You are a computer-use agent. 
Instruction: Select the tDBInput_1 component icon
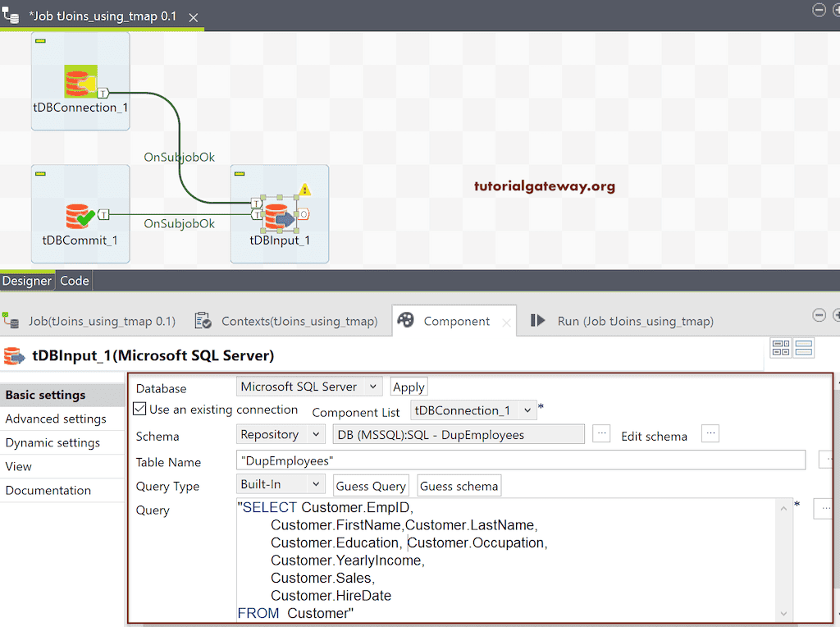coord(280,217)
